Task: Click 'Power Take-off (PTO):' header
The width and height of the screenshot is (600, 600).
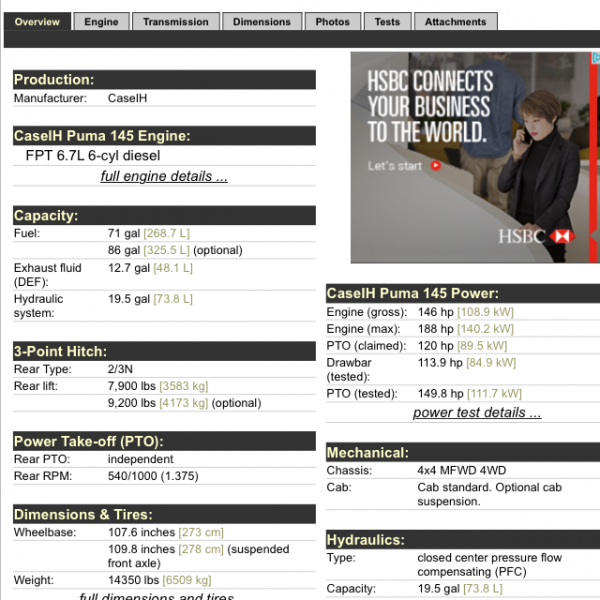Action: 165,441
